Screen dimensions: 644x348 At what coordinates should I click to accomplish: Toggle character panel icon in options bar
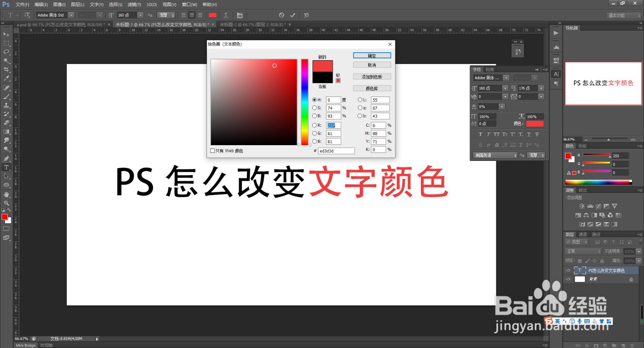click(239, 15)
